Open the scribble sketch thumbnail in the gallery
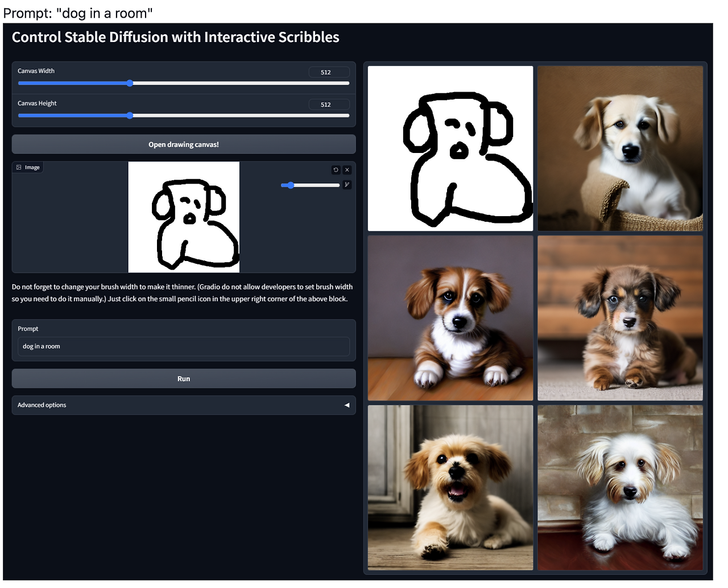This screenshot has height=588, width=728. coord(450,148)
